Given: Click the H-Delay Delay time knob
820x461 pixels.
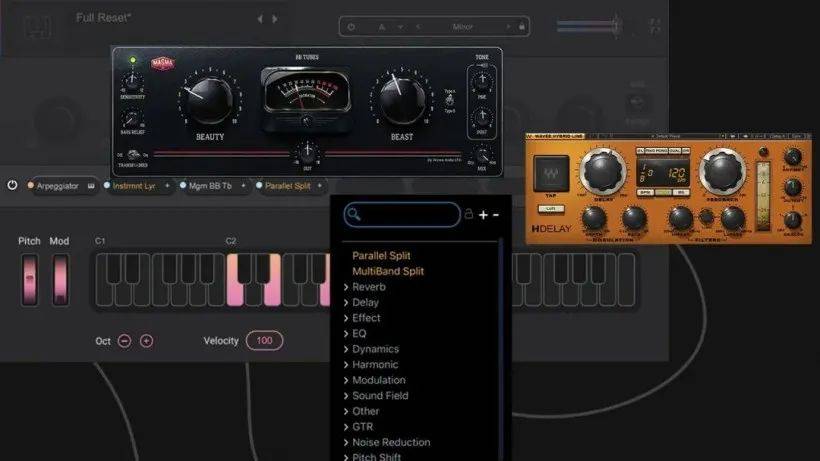Looking at the screenshot, I should (x=603, y=171).
